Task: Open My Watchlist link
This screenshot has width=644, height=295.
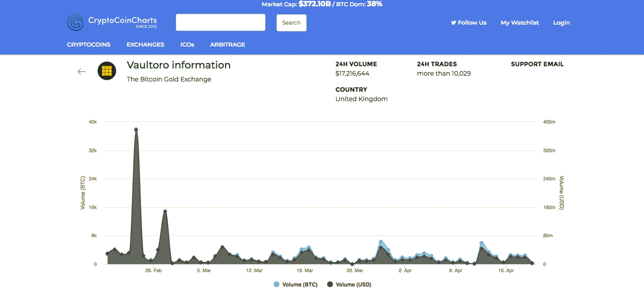Action: 520,22
